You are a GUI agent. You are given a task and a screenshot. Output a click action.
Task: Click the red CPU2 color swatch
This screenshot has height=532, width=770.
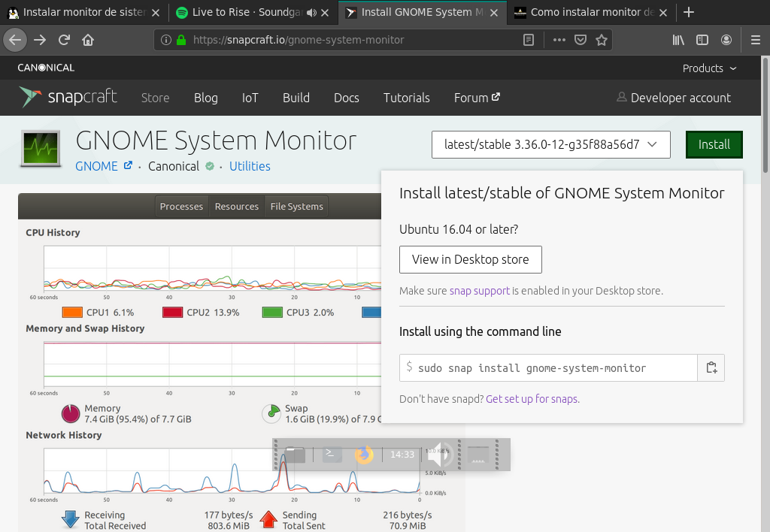(x=172, y=312)
